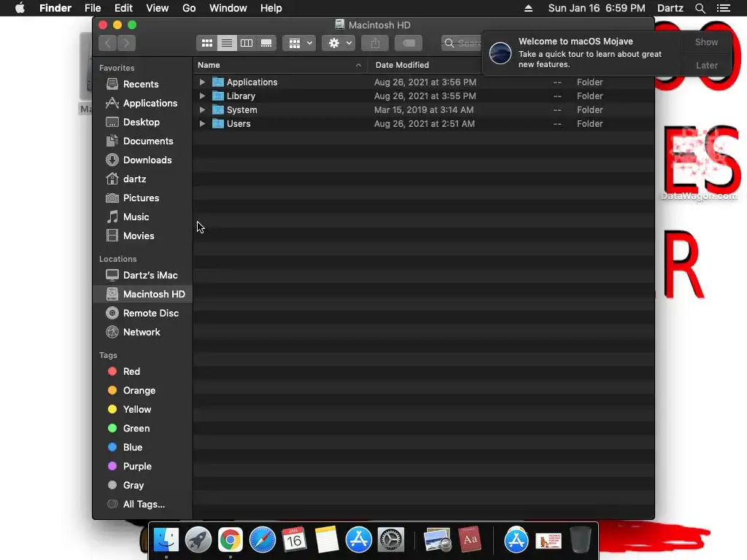Open Movies in the sidebar

coord(142,236)
